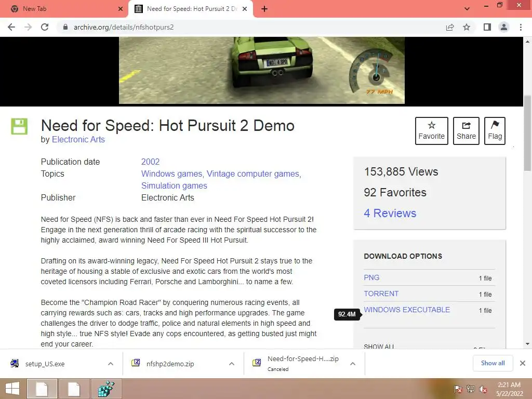Open the Chrome profile avatar
This screenshot has width=532, height=399.
[x=504, y=27]
